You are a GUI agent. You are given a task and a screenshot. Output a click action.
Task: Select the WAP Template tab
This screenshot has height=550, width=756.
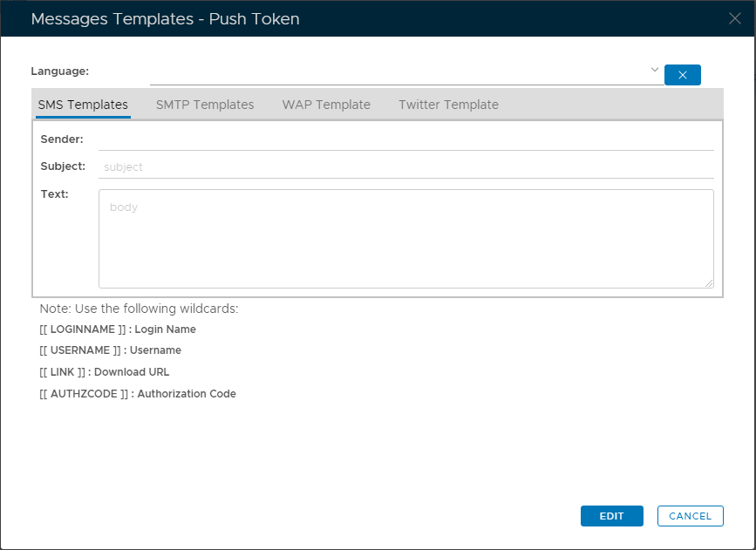(326, 105)
